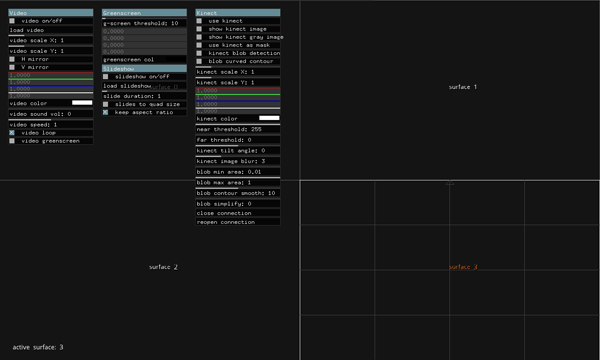
Task: Set the alpha slider above kinect color
Action: click(238, 111)
